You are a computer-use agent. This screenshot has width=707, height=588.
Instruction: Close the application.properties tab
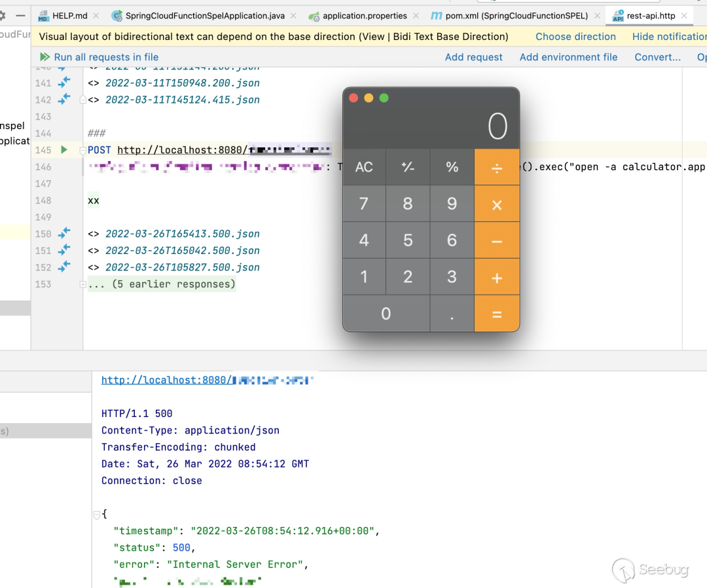(x=418, y=16)
